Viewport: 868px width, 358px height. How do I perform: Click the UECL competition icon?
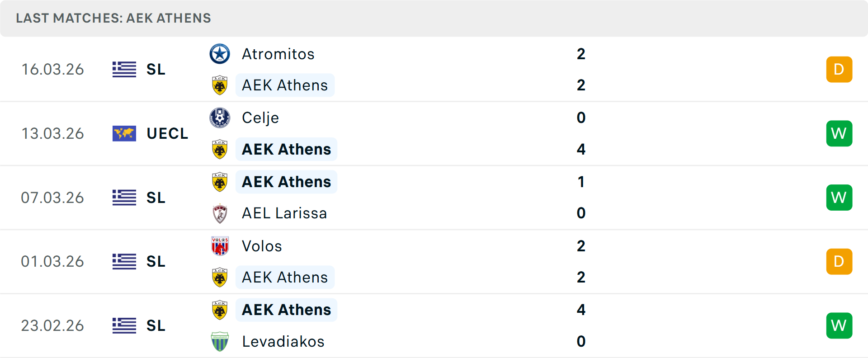[124, 133]
